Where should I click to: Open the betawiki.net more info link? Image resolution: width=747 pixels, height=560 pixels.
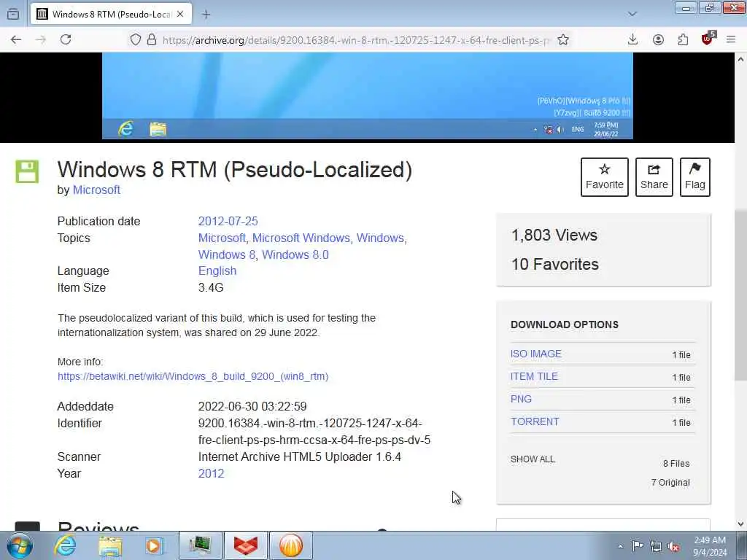coord(193,376)
